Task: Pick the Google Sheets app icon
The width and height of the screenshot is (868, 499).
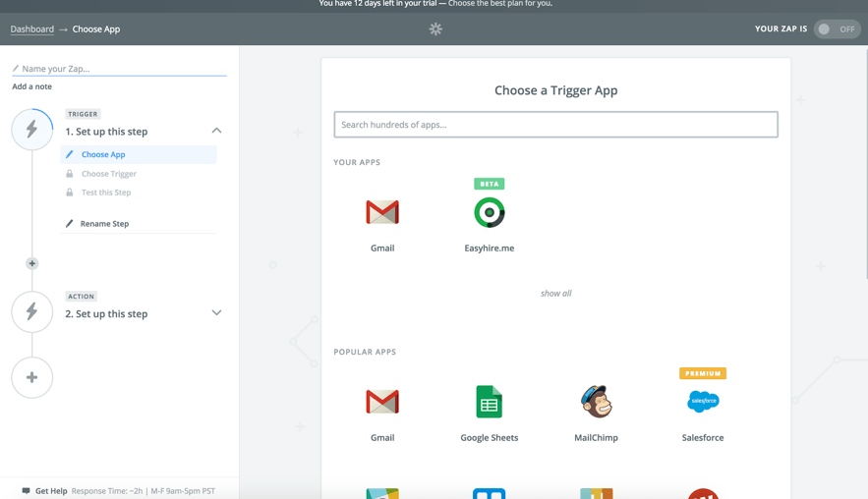Action: point(489,402)
